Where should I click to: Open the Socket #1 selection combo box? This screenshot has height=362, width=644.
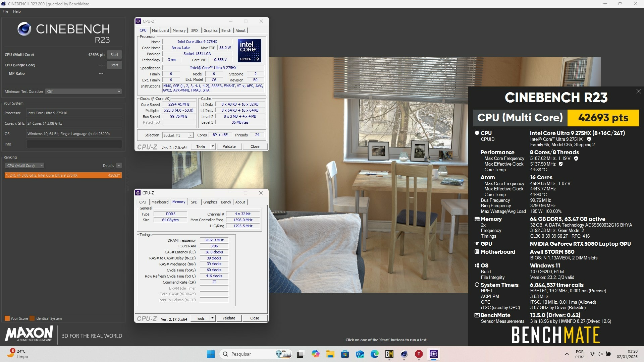(x=178, y=135)
